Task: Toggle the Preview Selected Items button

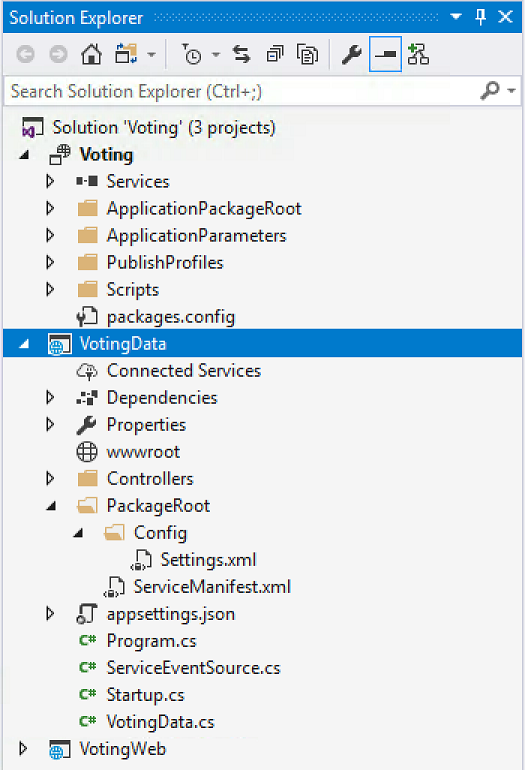Action: 385,54
